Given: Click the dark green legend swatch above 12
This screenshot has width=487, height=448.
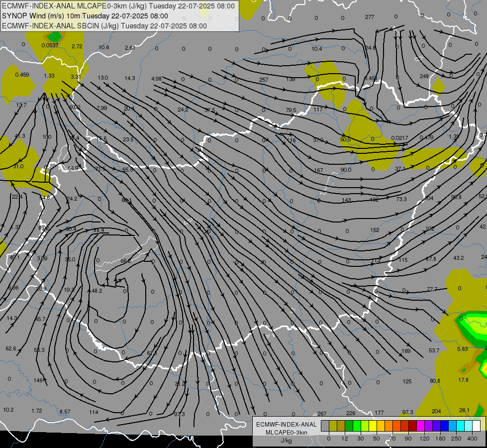Looking at the screenshot, I should pos(349,426).
